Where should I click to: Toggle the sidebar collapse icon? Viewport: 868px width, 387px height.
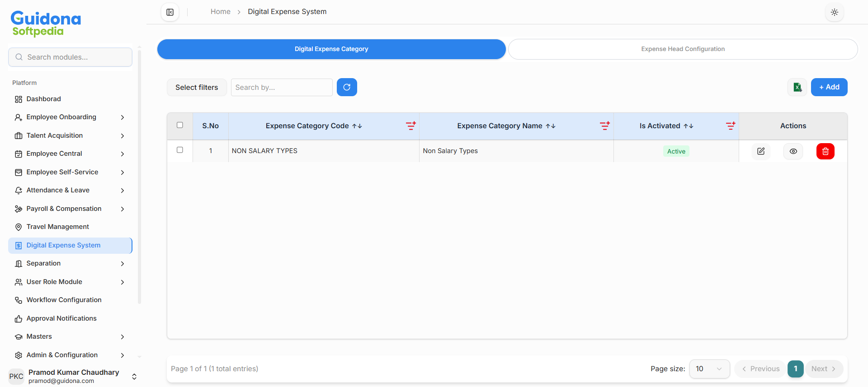pos(170,12)
